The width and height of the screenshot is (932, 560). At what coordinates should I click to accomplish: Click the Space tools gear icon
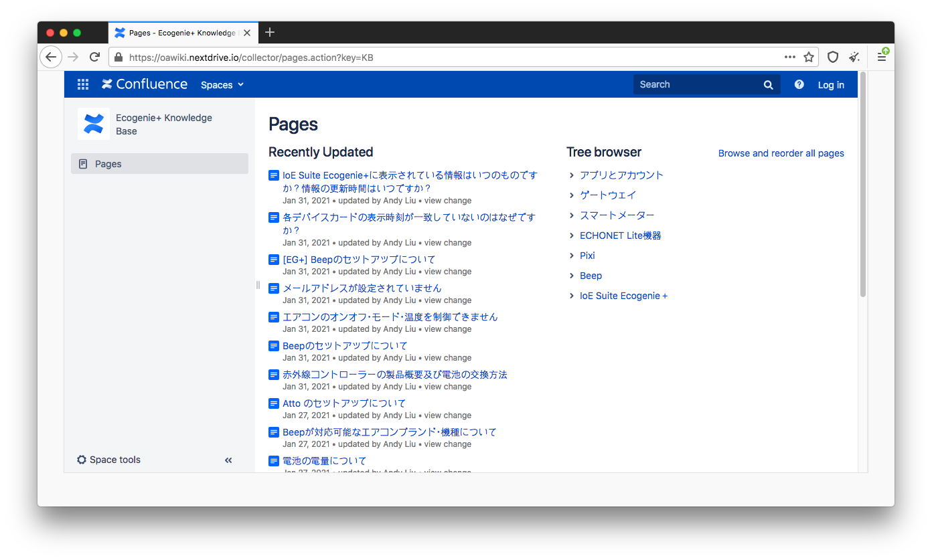pos(82,460)
